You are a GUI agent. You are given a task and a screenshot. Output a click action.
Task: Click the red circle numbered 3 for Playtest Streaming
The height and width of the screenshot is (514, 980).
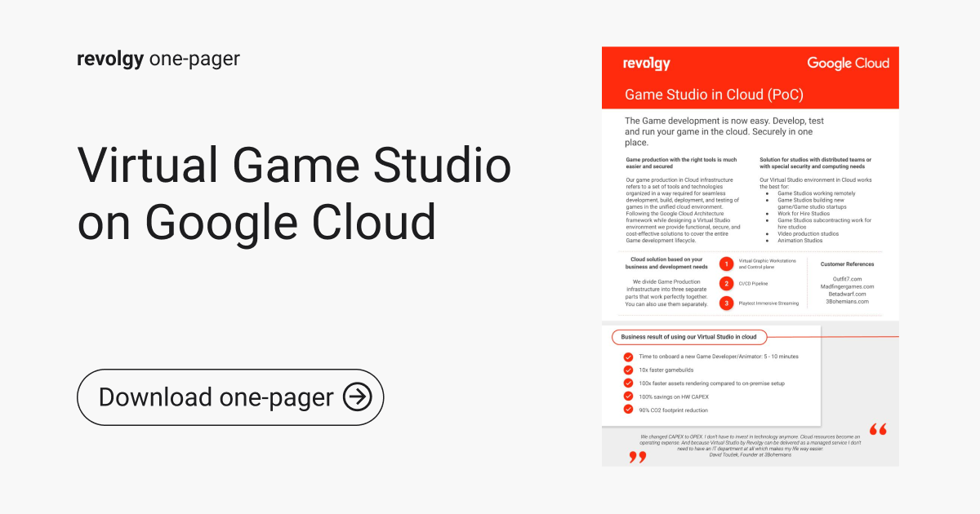[x=726, y=303]
